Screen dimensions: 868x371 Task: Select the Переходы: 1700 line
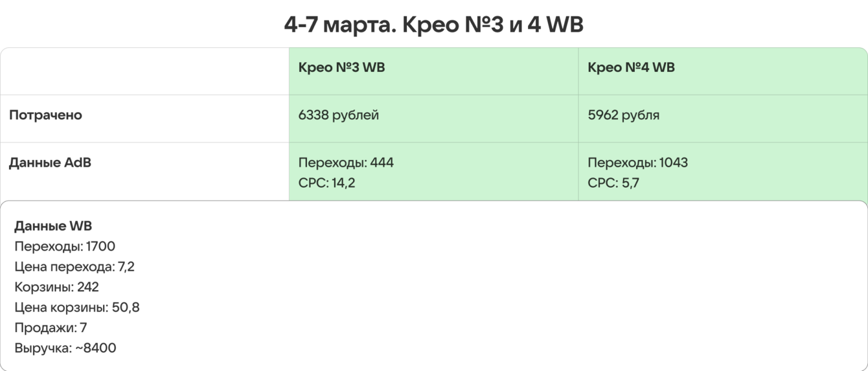click(65, 246)
